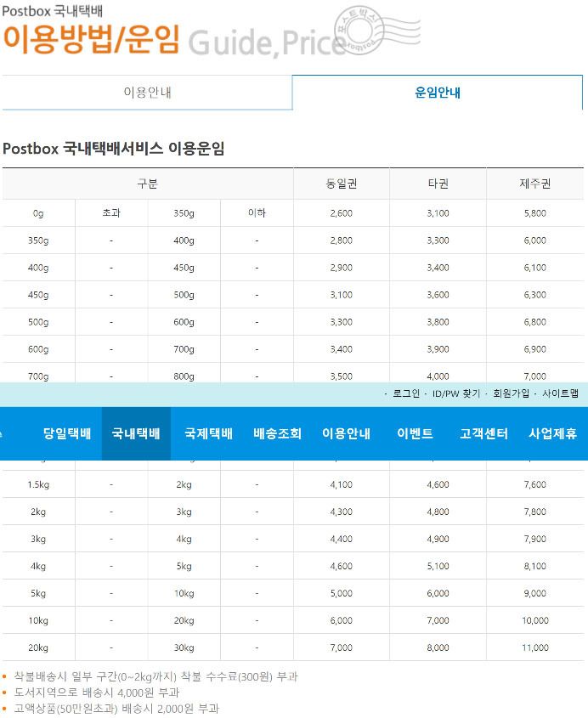Click the 7,800 price cell

tap(534, 512)
